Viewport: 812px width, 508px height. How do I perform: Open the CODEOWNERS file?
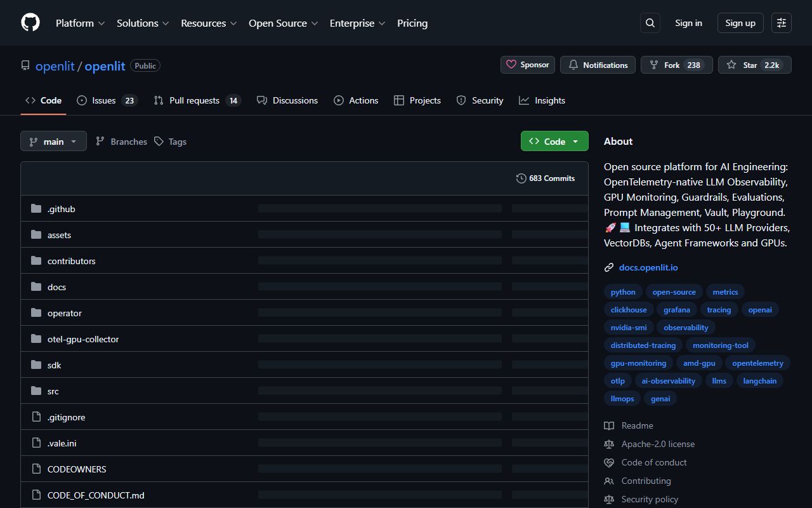pyautogui.click(x=76, y=469)
